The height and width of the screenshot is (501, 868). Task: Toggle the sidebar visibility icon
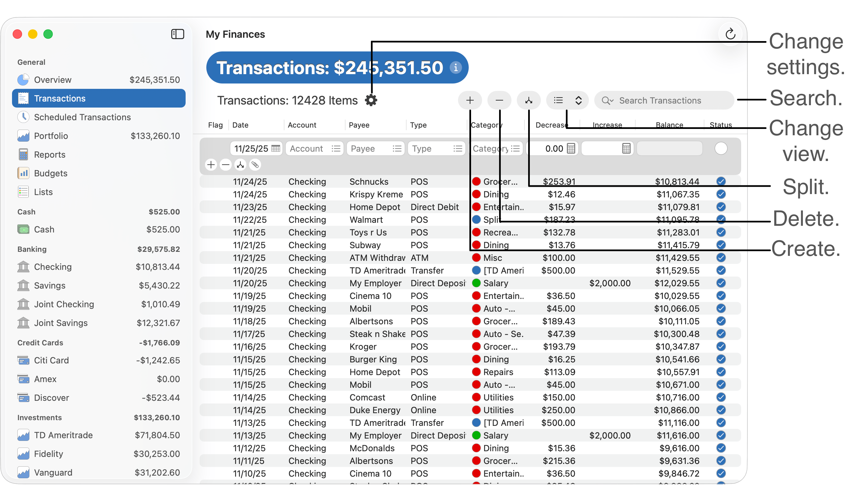point(178,34)
